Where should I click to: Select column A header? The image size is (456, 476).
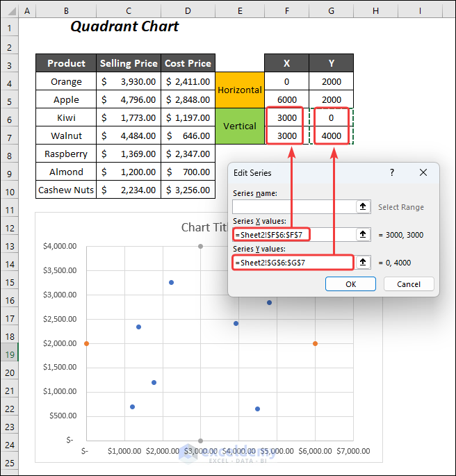coord(27,11)
